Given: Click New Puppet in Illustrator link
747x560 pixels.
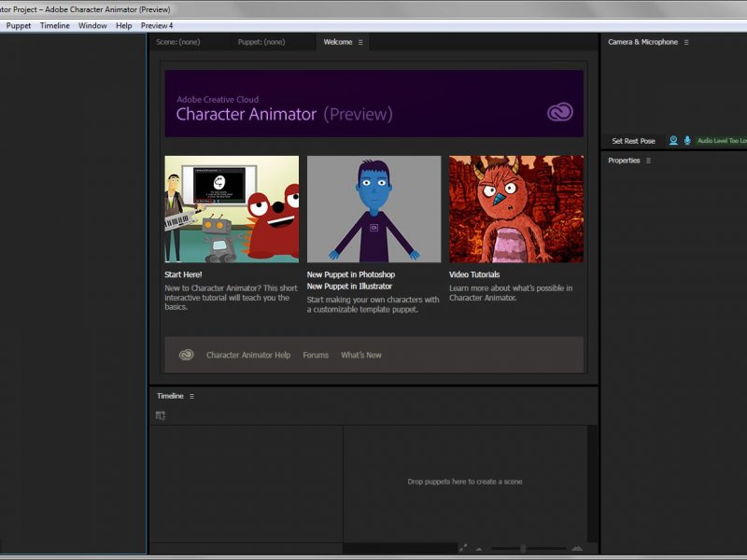Looking at the screenshot, I should point(349,287).
